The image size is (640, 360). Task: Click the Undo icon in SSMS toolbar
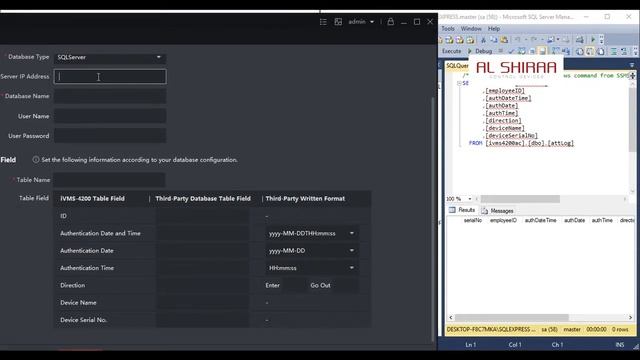click(x=518, y=40)
